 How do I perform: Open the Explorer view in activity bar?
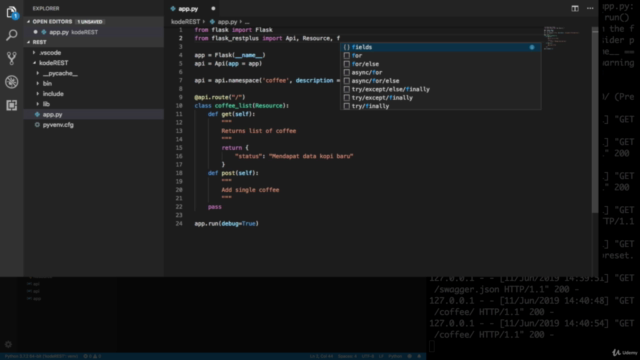[x=11, y=12]
